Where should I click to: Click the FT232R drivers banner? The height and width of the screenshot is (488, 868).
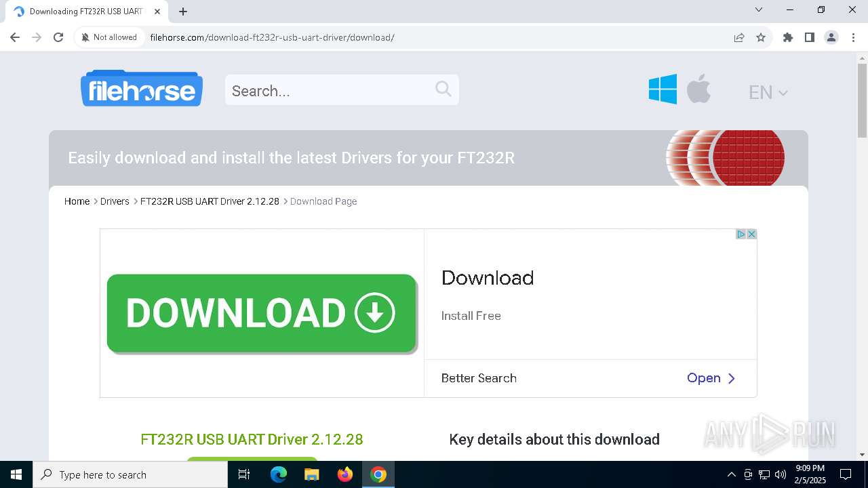(429, 158)
